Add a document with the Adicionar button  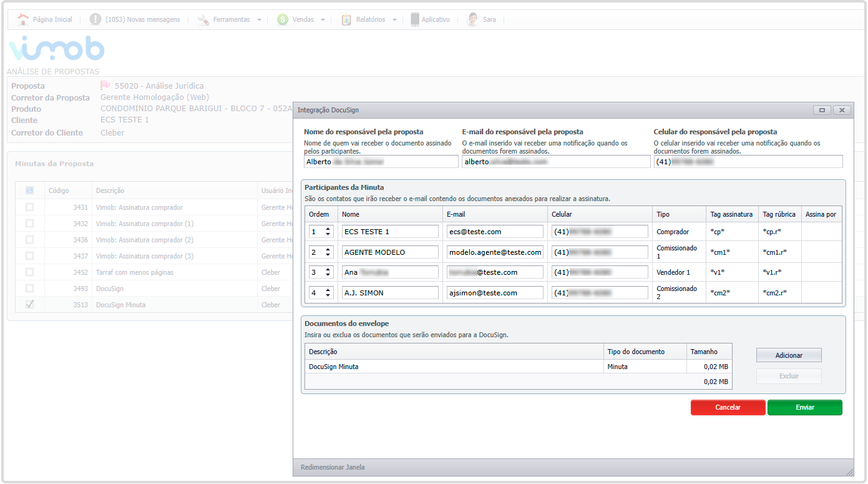coord(789,355)
